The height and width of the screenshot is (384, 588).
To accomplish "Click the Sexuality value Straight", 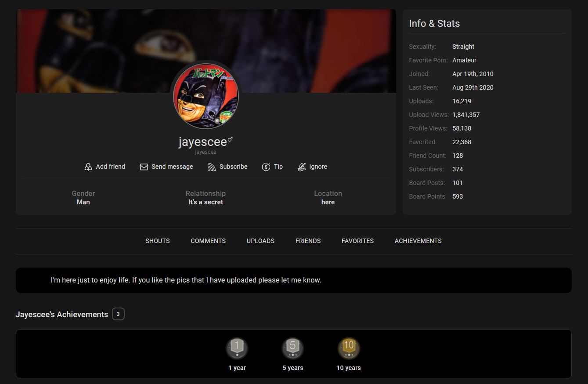I will pyautogui.click(x=463, y=47).
